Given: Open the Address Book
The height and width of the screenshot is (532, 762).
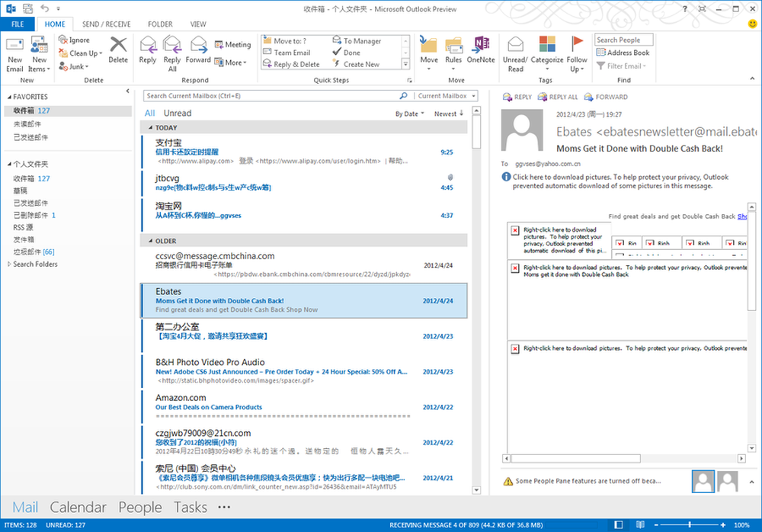Looking at the screenshot, I should tap(623, 53).
